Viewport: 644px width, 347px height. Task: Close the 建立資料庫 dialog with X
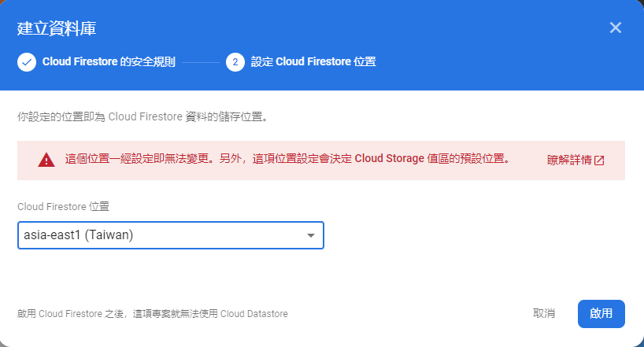(x=616, y=28)
